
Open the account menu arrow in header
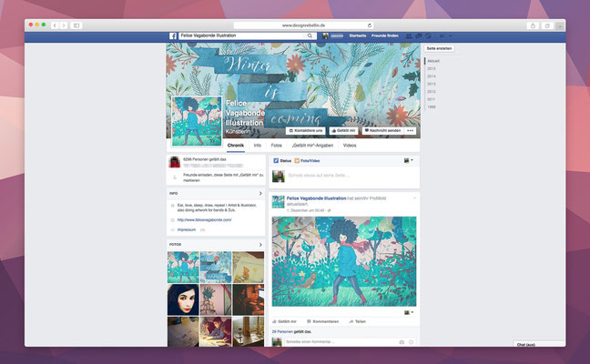[x=451, y=35]
